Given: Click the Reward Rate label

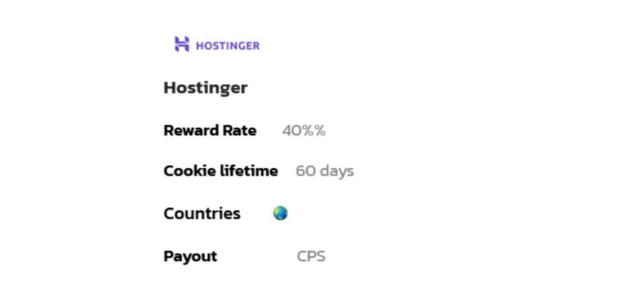Looking at the screenshot, I should [210, 131].
